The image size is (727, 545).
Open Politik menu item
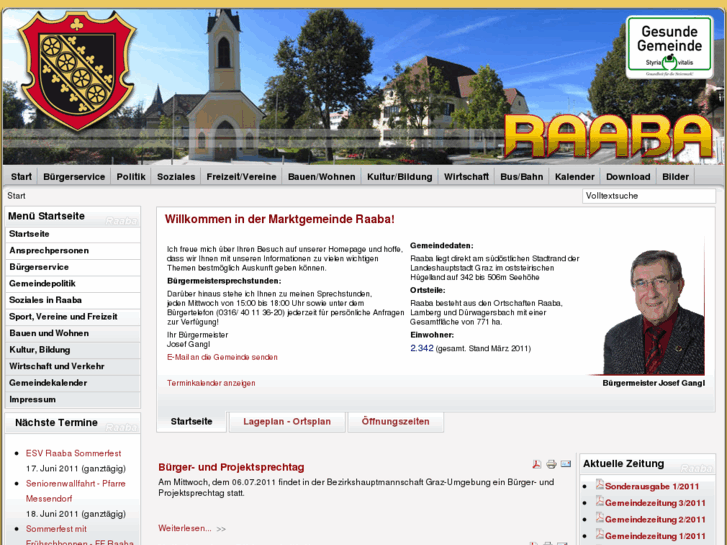(x=131, y=177)
